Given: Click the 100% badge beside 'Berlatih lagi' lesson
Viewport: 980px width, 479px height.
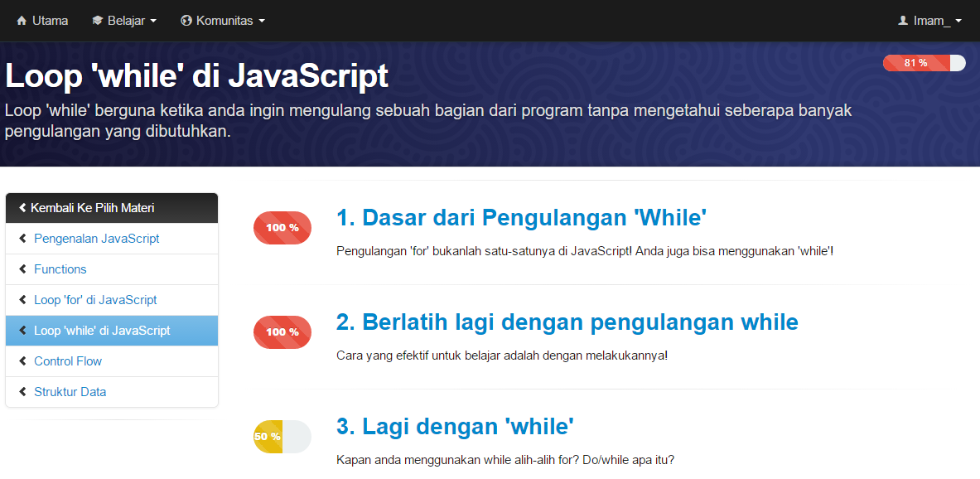Looking at the screenshot, I should point(282,331).
